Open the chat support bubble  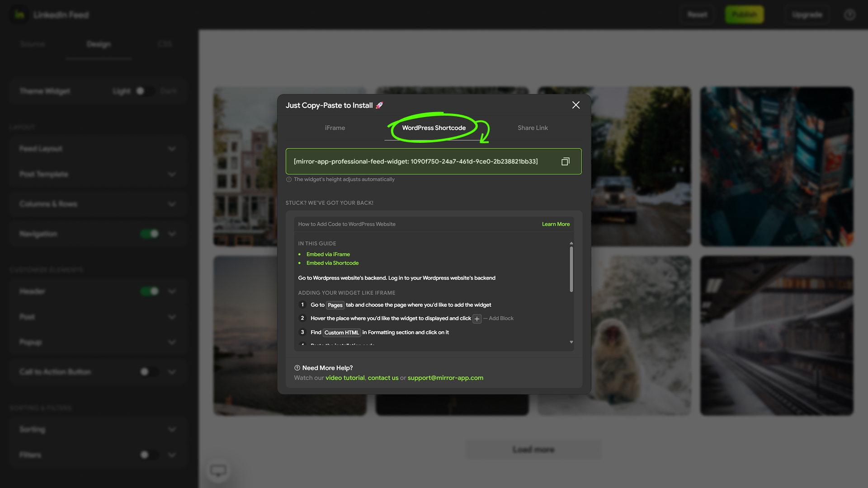coord(218,470)
